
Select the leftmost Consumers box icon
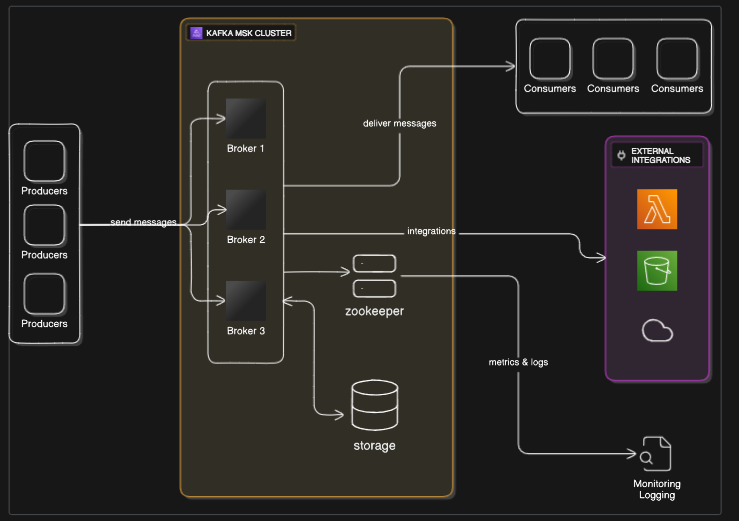tap(550, 59)
